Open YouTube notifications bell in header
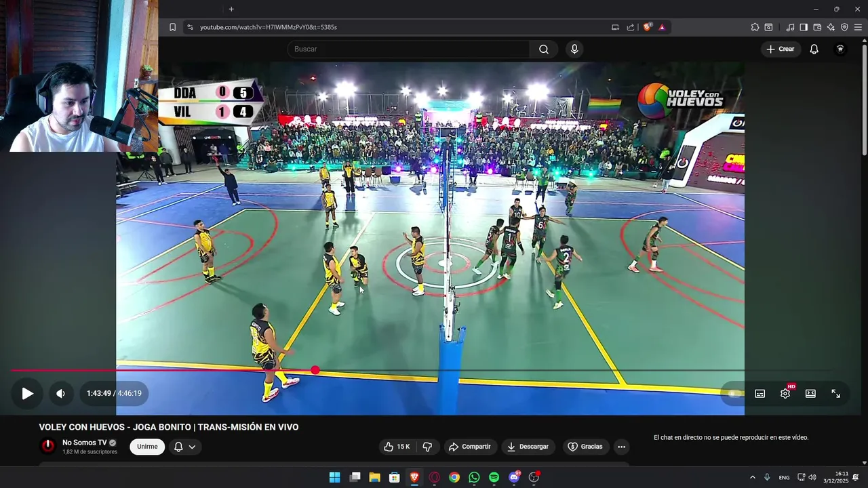The width and height of the screenshot is (868, 488). 814,49
